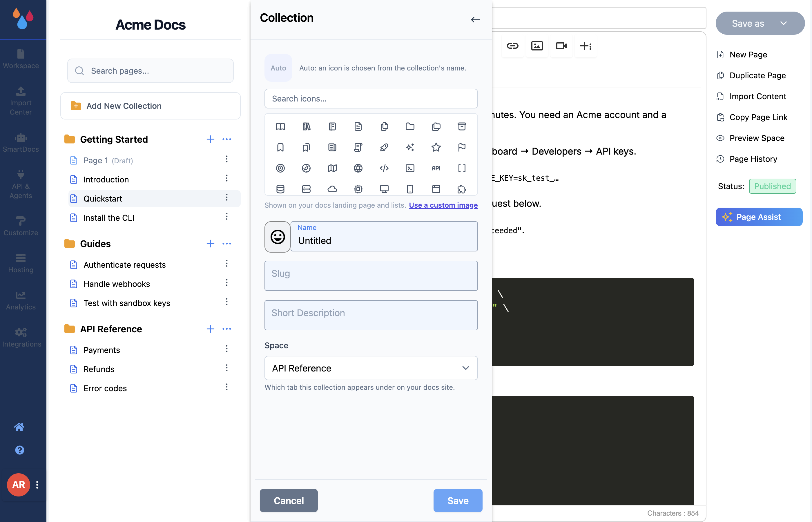Open the Space dropdown showing API Reference
Viewport: 812px width, 522px height.
coord(371,368)
